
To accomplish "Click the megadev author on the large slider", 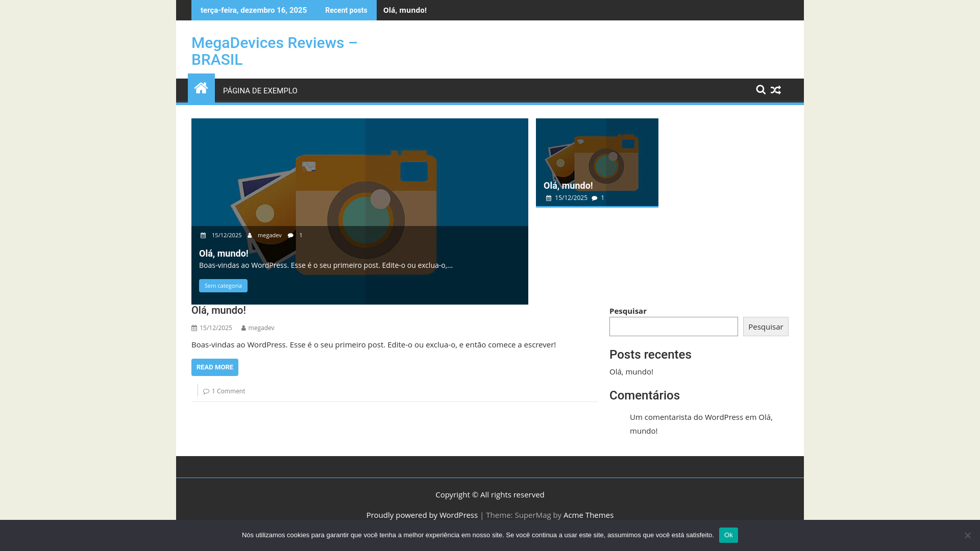I will tap(269, 235).
